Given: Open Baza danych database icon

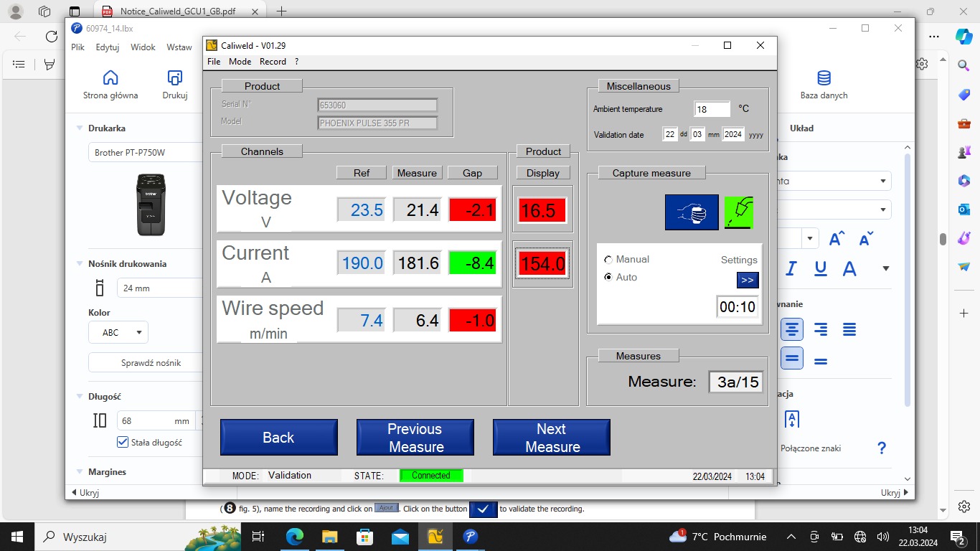Looking at the screenshot, I should 824,77.
